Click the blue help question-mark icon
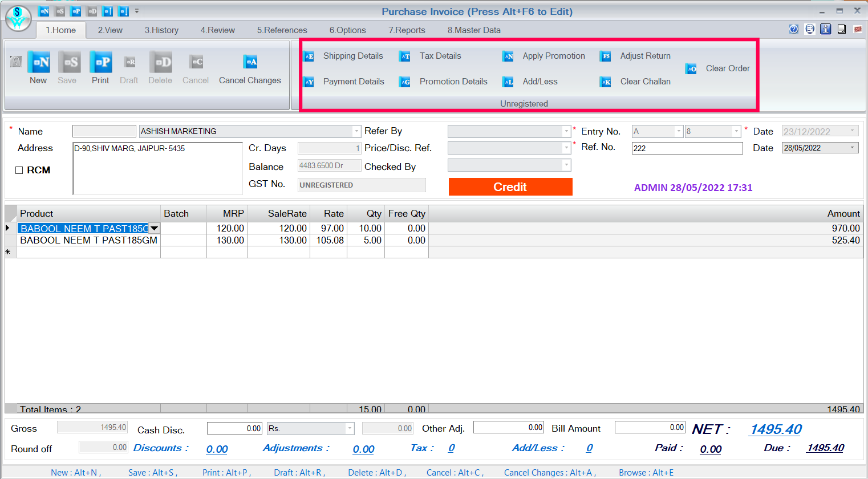 pyautogui.click(x=793, y=29)
